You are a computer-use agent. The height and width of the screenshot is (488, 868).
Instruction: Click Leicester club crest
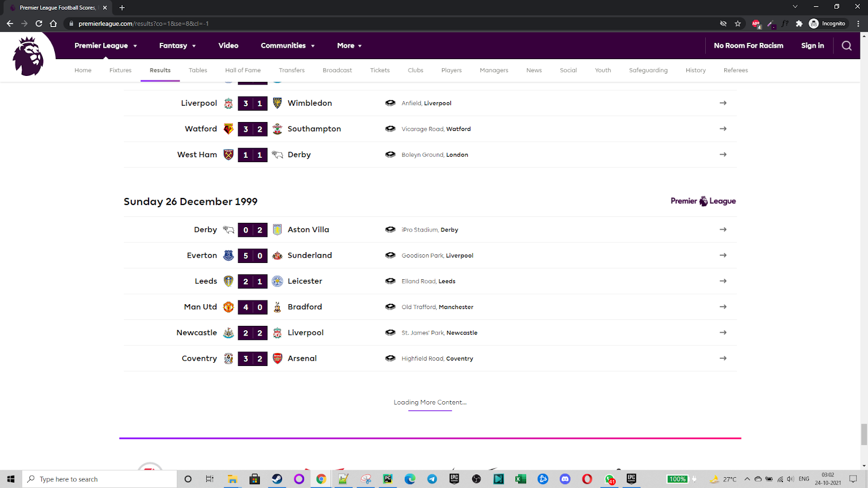tap(277, 281)
